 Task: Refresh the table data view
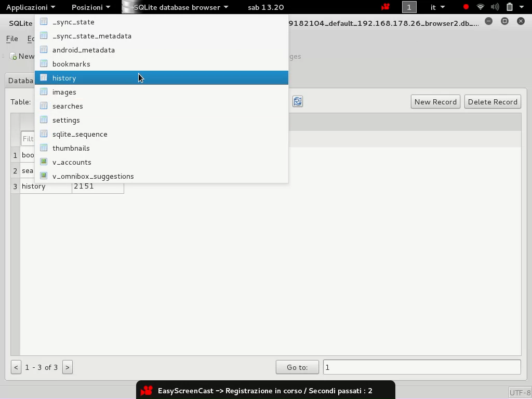pyautogui.click(x=298, y=101)
